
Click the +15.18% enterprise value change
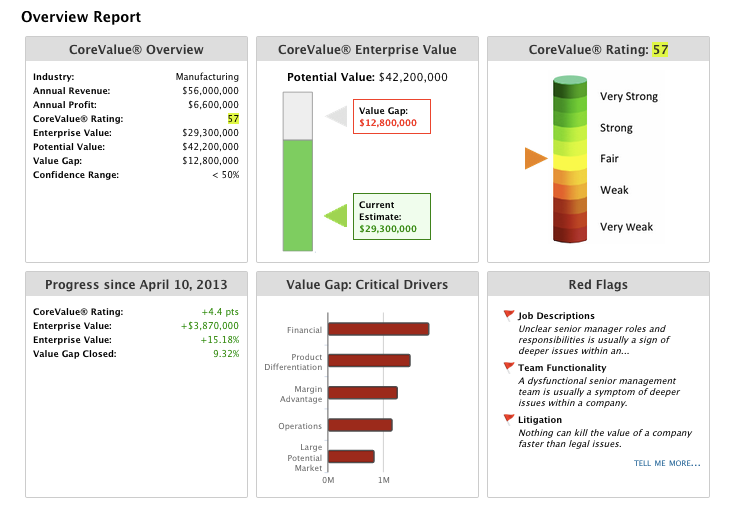220,340
